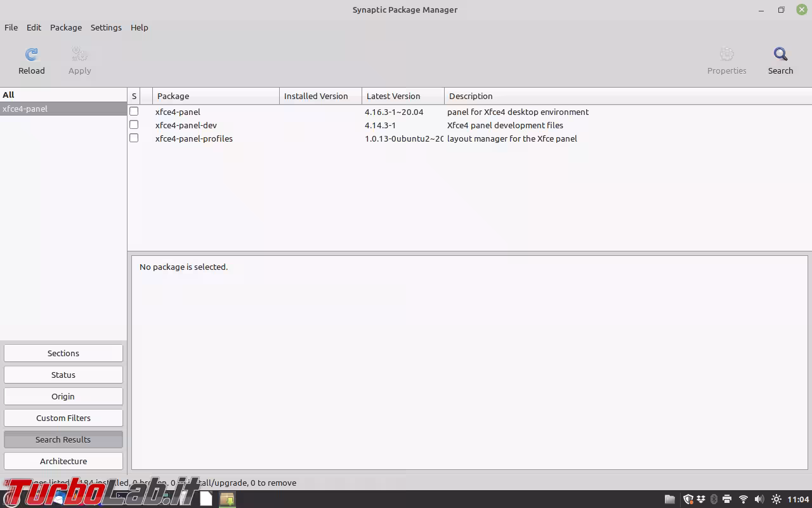Image resolution: width=812 pixels, height=508 pixels.
Task: Sort packages by the Latest Version column
Action: [393, 96]
